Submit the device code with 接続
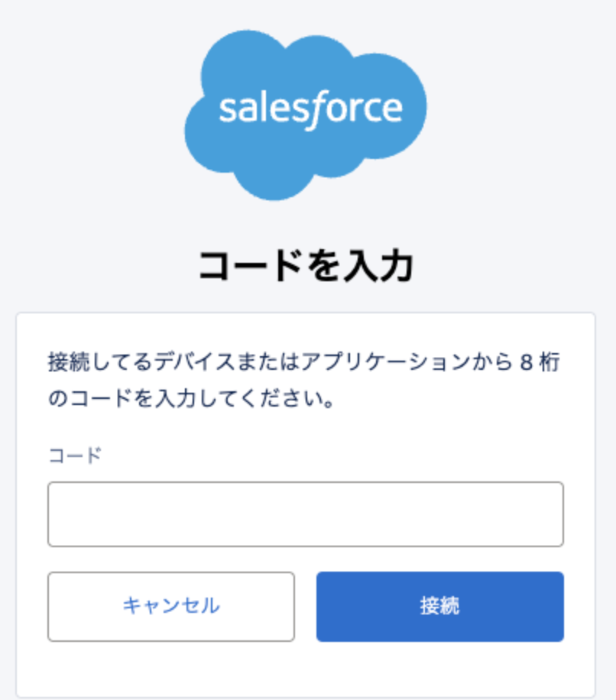 click(x=439, y=606)
